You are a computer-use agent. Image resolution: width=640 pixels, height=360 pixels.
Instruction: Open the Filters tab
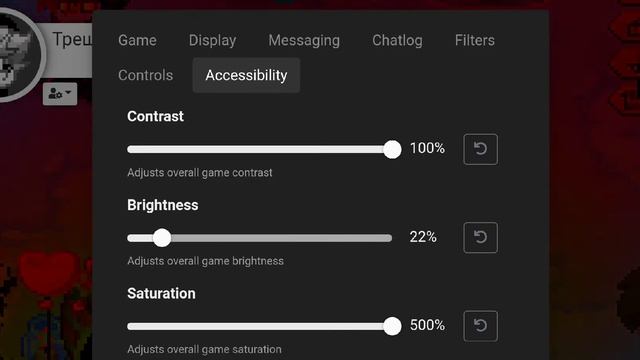(475, 40)
